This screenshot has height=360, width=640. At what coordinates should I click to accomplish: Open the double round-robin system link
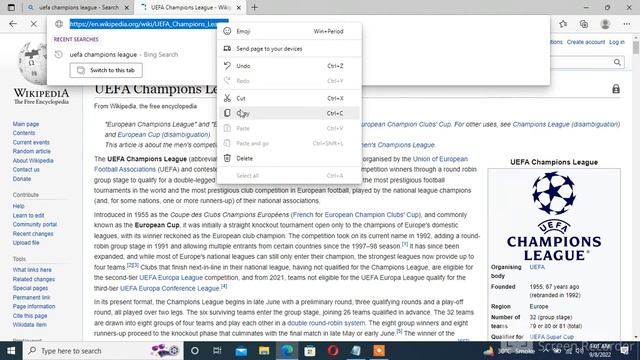[x=326, y=323]
